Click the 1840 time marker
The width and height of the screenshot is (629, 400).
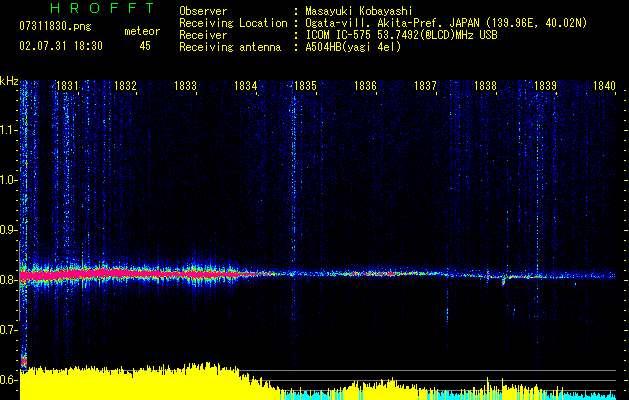coord(605,86)
